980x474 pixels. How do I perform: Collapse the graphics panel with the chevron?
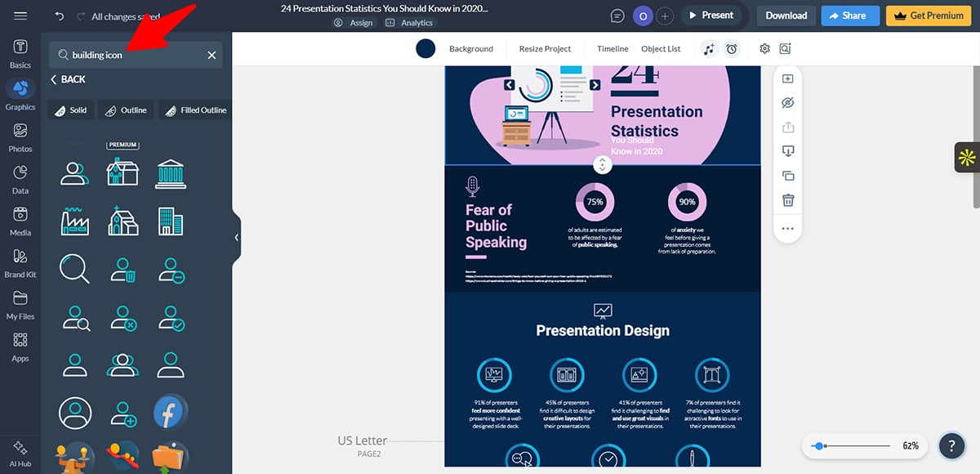coord(236,237)
